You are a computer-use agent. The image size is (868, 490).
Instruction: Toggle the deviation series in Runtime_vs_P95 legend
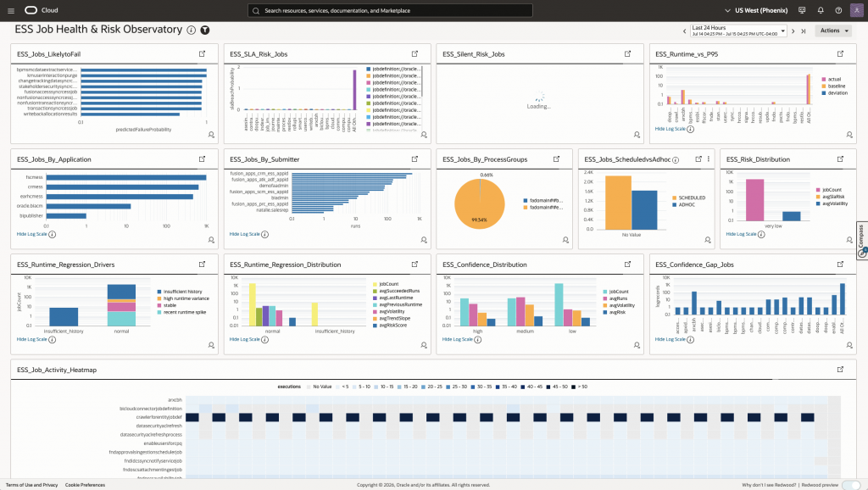click(834, 93)
